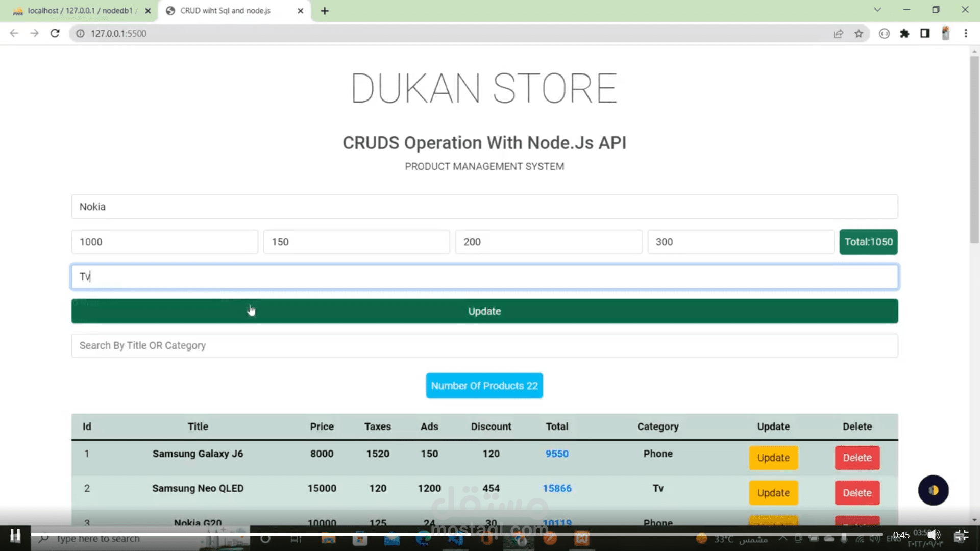This screenshot has width=980, height=551.
Task: Delete the Samsung Neo QLED row
Action: 857,493
